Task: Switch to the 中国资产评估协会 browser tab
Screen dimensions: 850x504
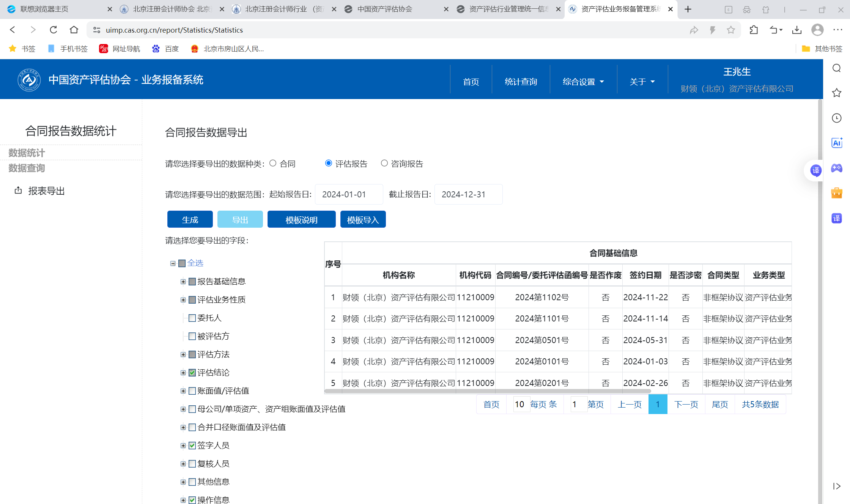Action: click(385, 9)
